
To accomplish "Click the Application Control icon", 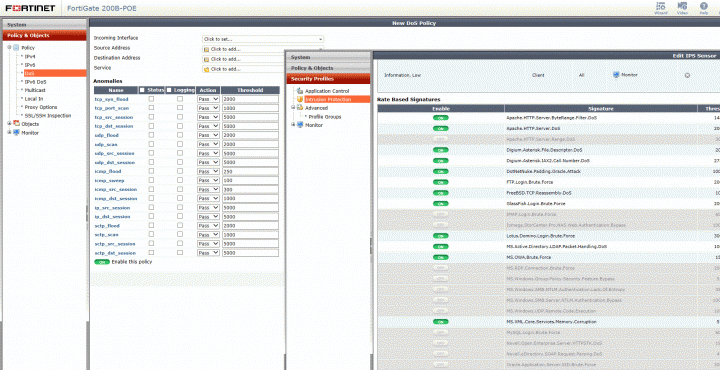I will point(300,91).
